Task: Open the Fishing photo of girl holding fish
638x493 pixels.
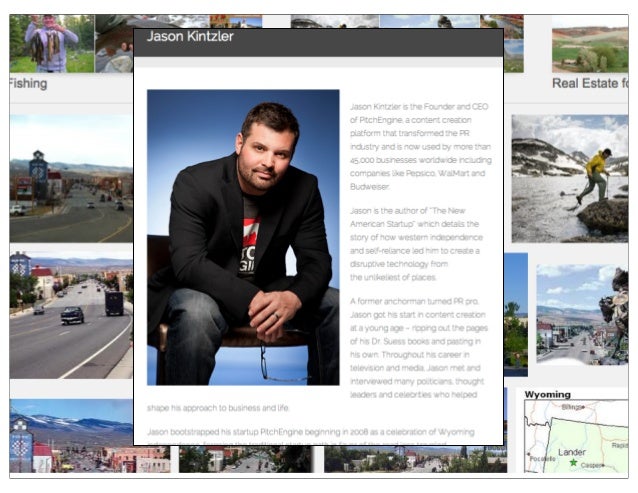Action: click(52, 44)
